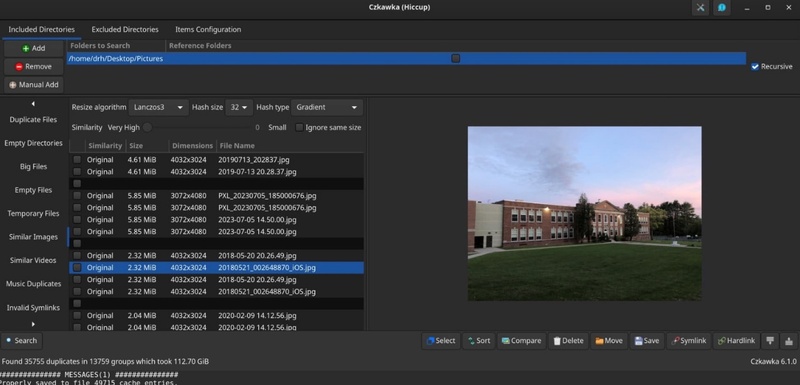Select Big Files in sidebar
This screenshot has height=385, width=800.
[33, 167]
